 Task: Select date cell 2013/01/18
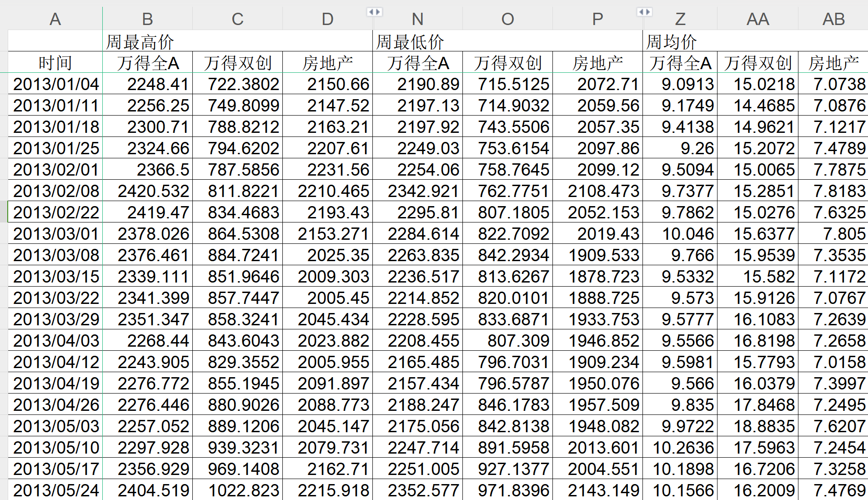pyautogui.click(x=55, y=126)
